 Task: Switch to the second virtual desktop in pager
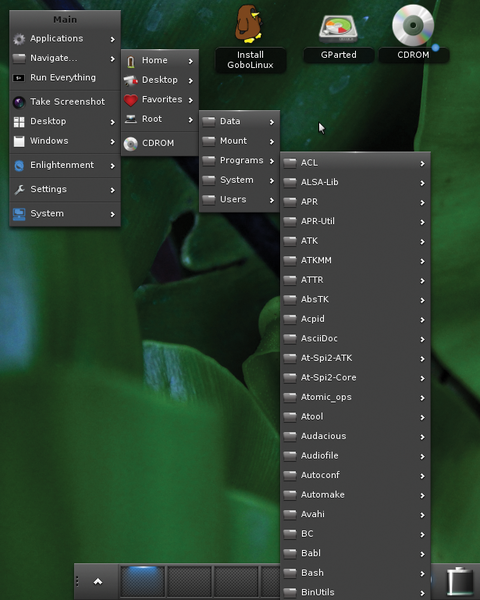click(x=189, y=582)
